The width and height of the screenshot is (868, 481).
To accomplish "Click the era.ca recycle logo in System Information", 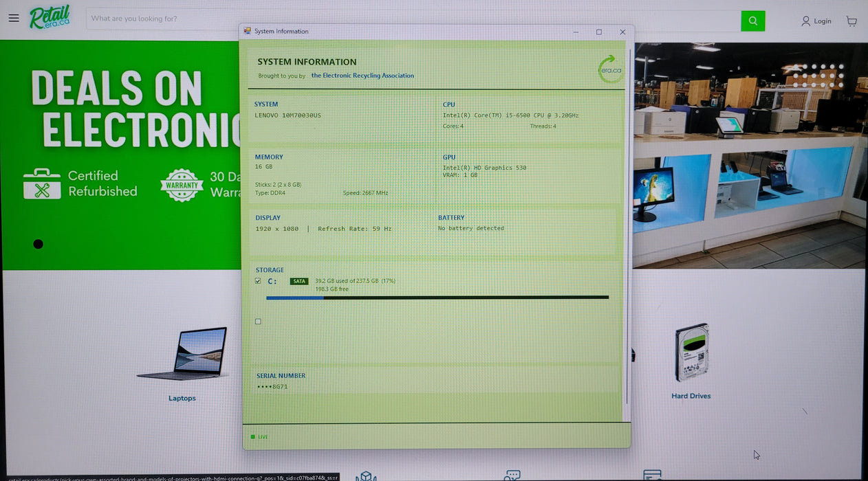I will (x=610, y=69).
